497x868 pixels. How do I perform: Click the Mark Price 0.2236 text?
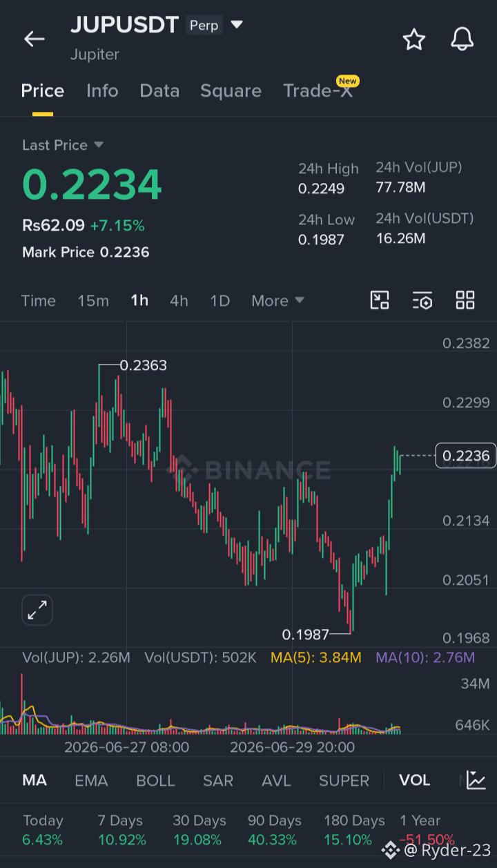[86, 252]
